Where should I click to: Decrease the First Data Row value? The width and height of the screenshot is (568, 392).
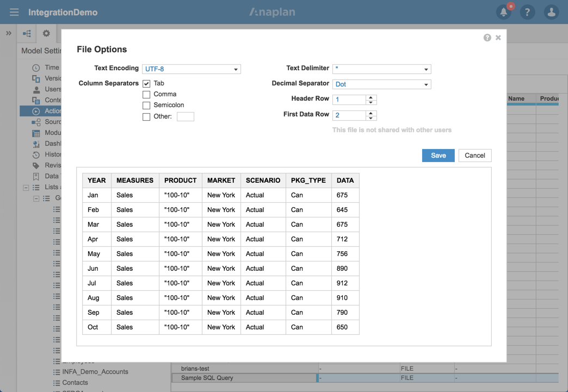coord(371,118)
